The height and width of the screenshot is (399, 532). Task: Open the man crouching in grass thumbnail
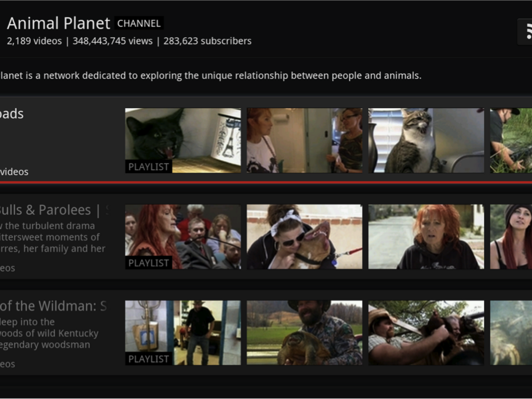coord(511,140)
